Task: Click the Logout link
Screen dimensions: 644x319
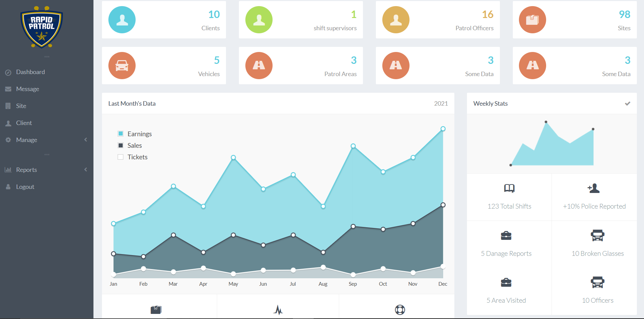Action: (25, 187)
